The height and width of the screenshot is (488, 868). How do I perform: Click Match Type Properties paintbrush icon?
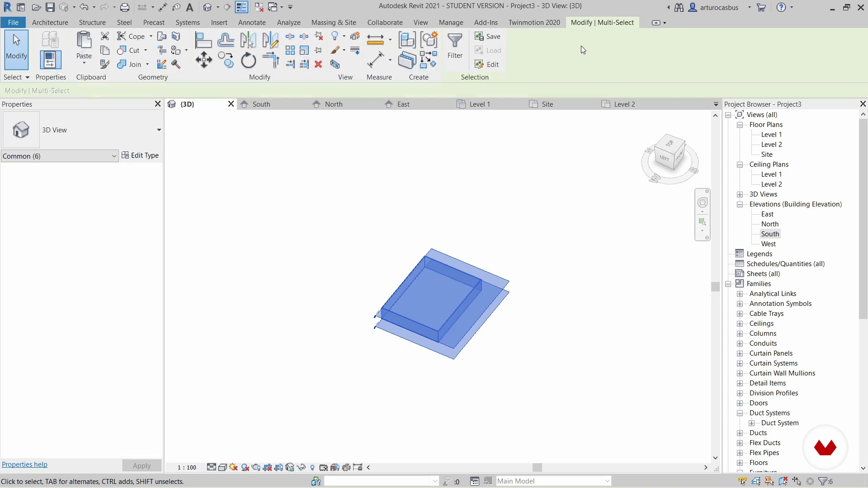105,64
